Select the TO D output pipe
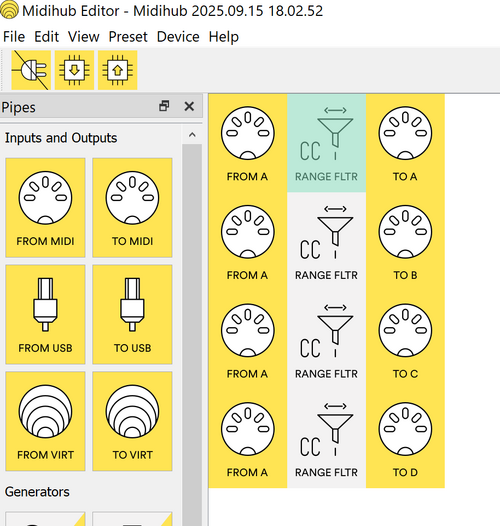Viewport: 500px width, 526px height. click(x=405, y=439)
